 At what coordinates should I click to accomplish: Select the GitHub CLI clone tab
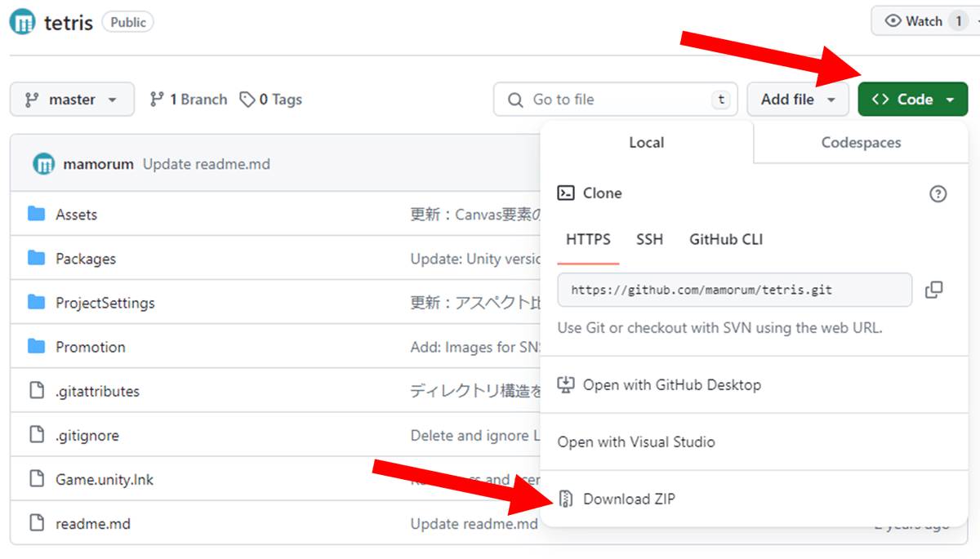click(726, 240)
